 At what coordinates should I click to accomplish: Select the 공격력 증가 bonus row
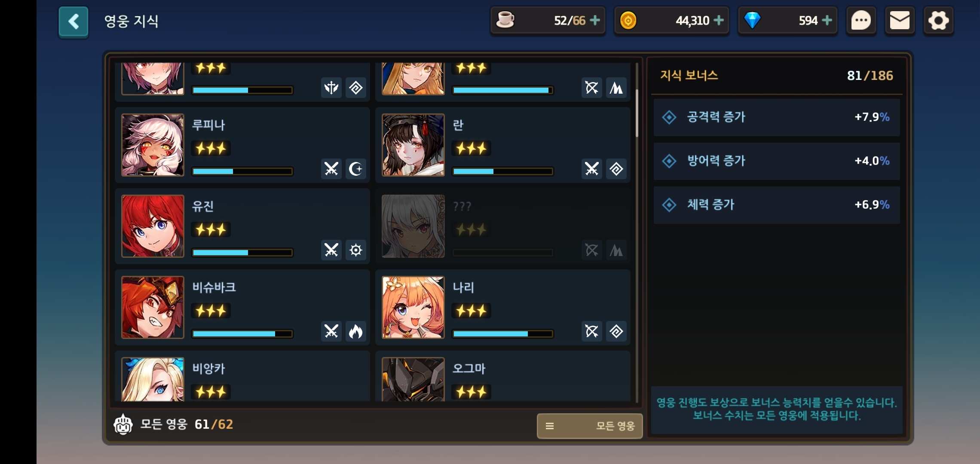[777, 117]
